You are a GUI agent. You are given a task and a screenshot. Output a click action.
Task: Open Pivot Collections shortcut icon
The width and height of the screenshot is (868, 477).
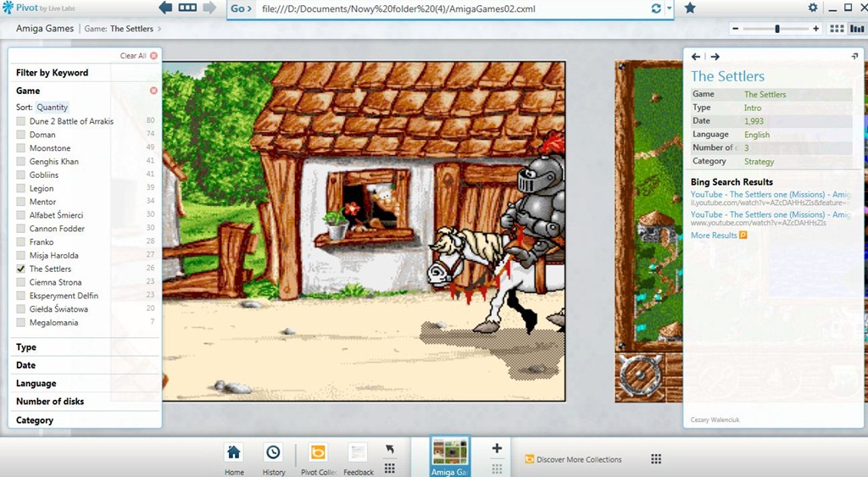318,452
